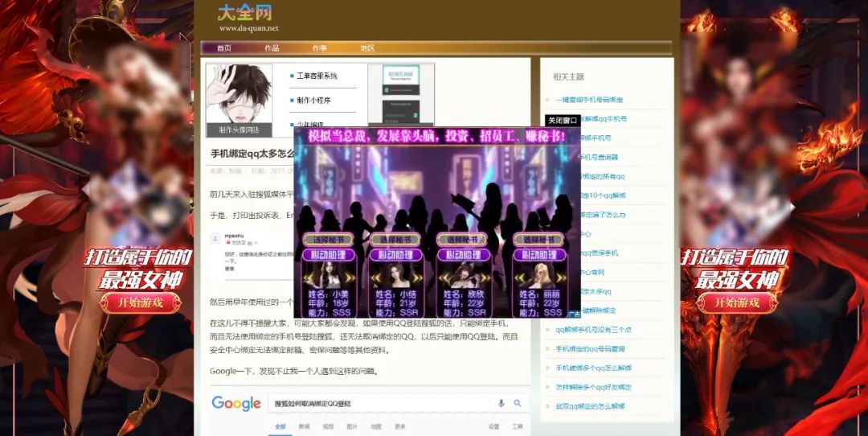Open related topic 手机绑定的qq号码查询

pos(590,349)
